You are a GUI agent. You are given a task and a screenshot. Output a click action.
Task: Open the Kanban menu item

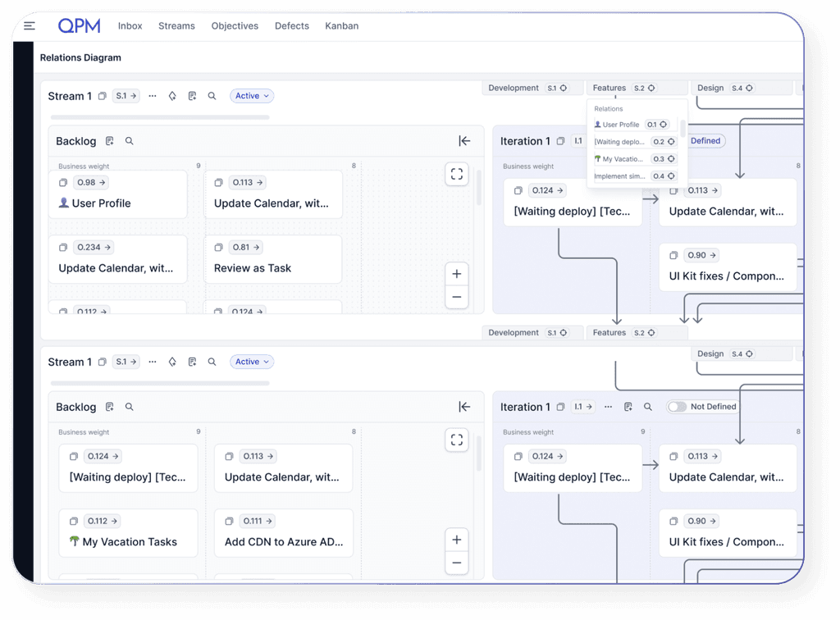point(341,26)
